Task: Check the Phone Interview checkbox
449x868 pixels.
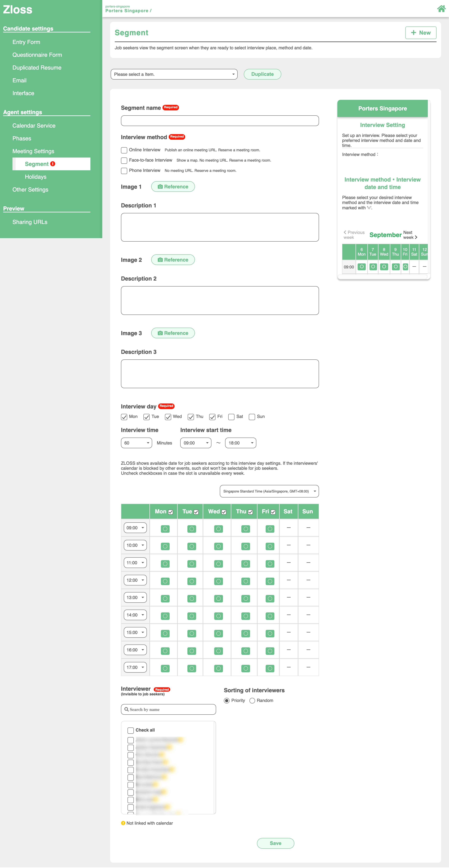Action: 124,171
